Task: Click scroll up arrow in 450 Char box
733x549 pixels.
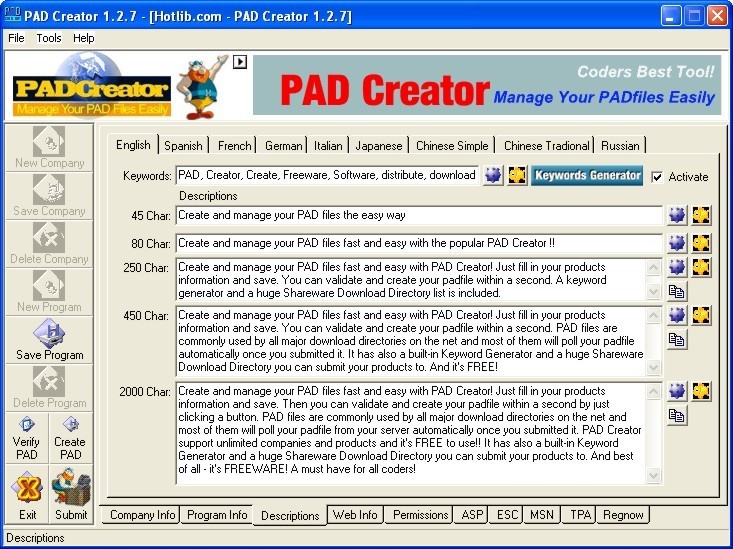Action: [x=653, y=315]
